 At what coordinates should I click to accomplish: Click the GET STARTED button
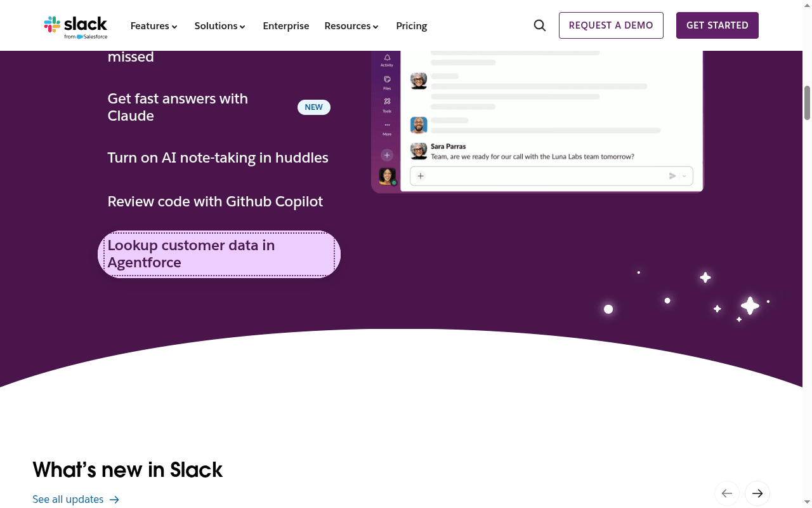coord(717,25)
